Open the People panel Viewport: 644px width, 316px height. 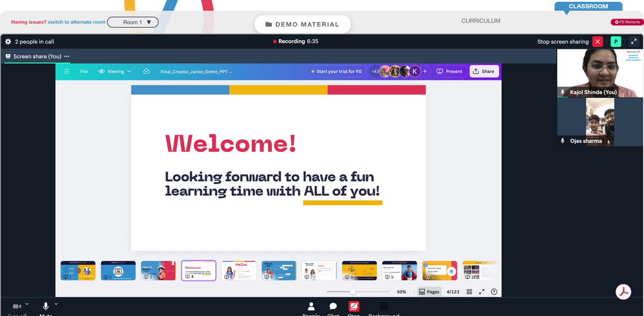tap(311, 309)
